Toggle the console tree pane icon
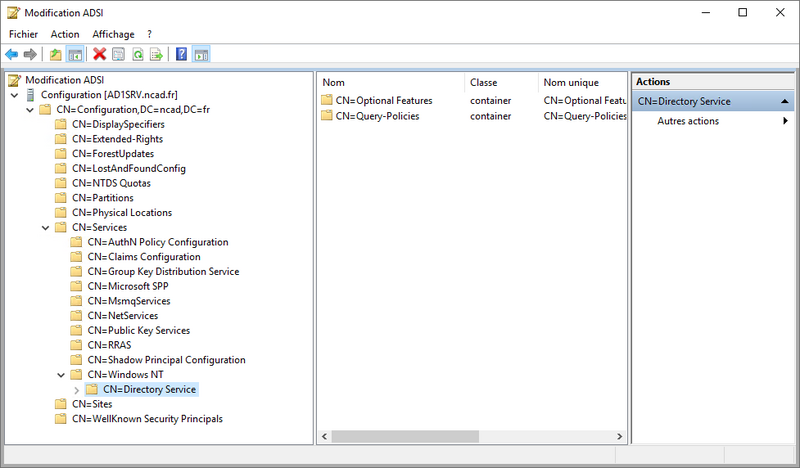Image resolution: width=800 pixels, height=468 pixels. 74,54
